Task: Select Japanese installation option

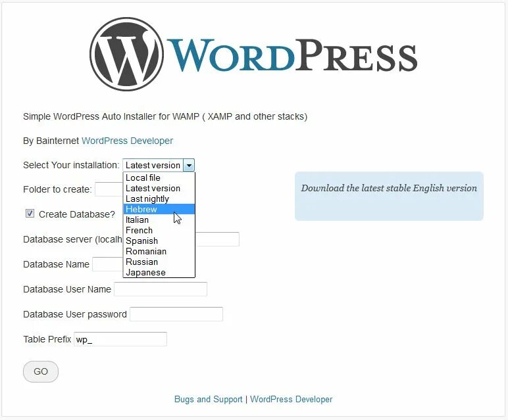Action: (x=159, y=272)
